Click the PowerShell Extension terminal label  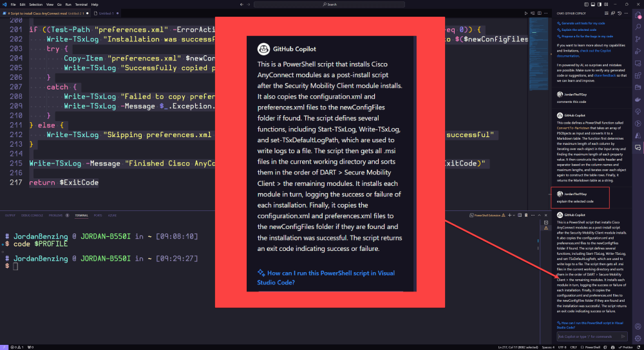point(488,215)
